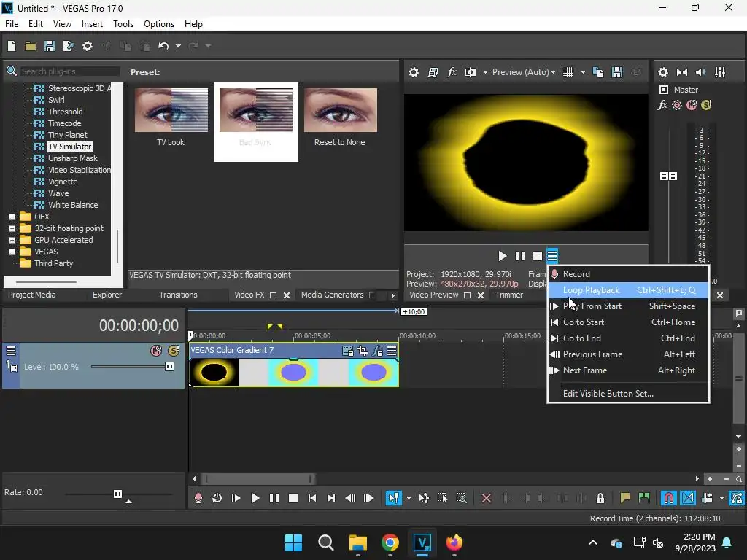Expand the OFX folder
The height and width of the screenshot is (560, 747).
[12, 217]
